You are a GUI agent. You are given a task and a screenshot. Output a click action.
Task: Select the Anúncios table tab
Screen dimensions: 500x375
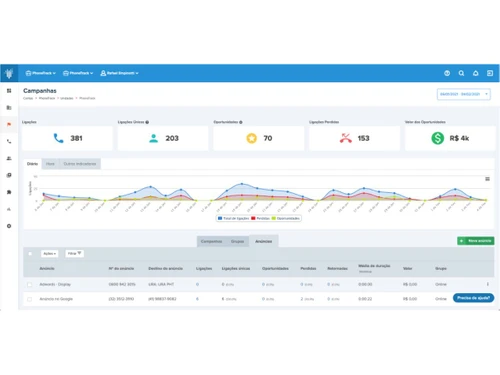click(264, 241)
